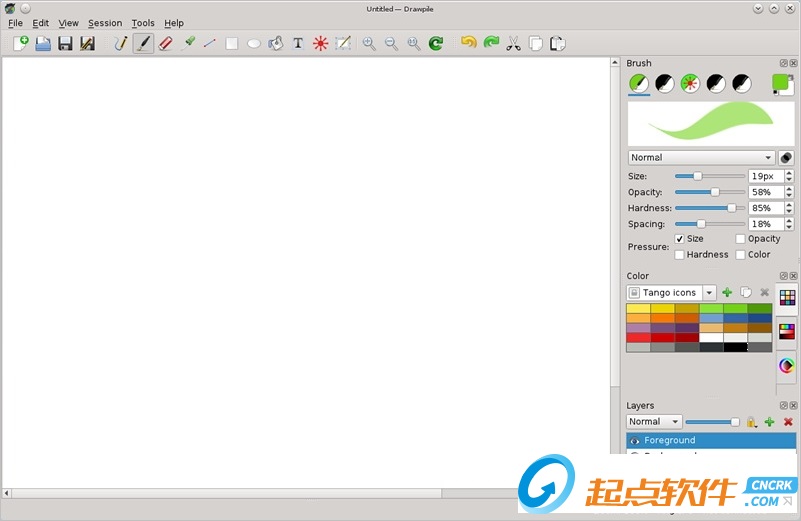Increase brush size with the spinner arrow
Screen dimensions: 801x521
click(789, 173)
